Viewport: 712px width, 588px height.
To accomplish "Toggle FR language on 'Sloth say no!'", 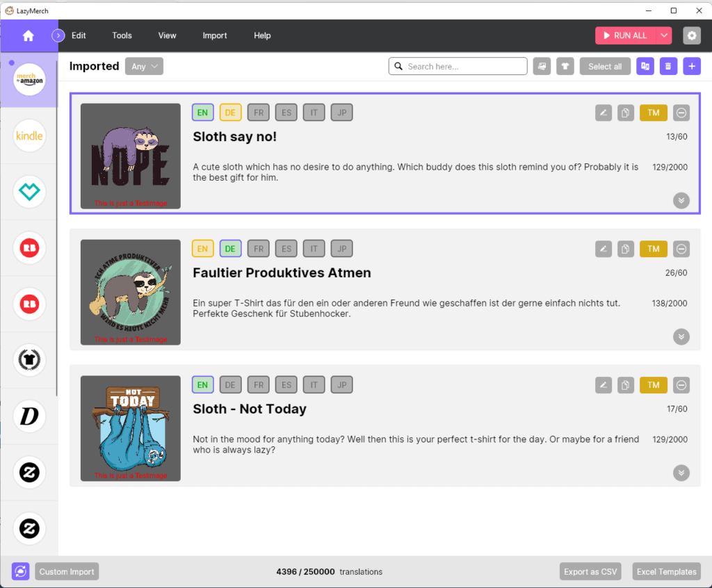I will (258, 113).
